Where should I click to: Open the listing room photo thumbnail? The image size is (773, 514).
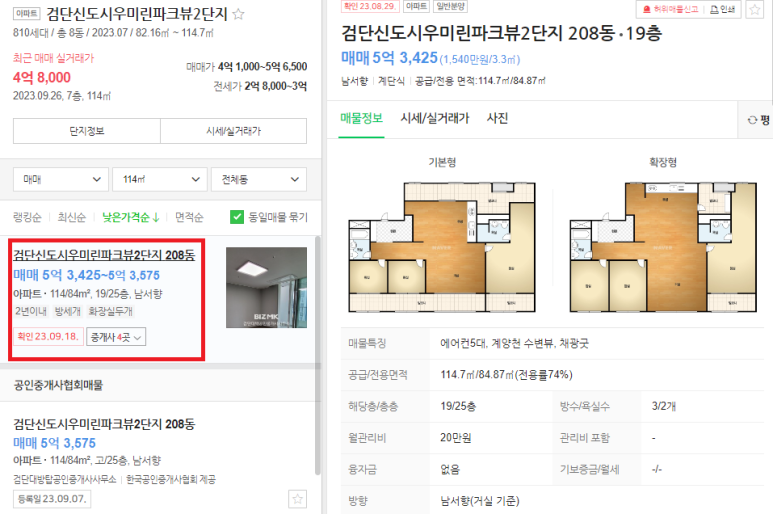[266, 288]
